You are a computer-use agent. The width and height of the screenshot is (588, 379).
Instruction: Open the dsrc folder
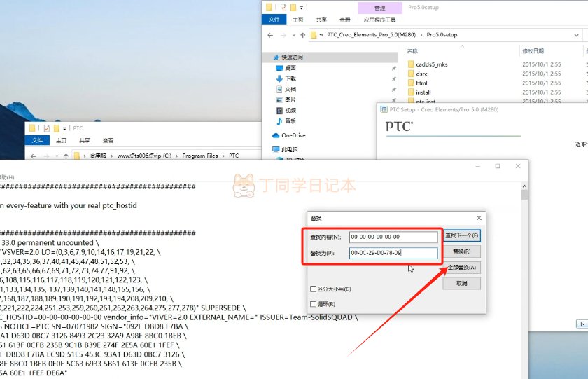click(421, 74)
